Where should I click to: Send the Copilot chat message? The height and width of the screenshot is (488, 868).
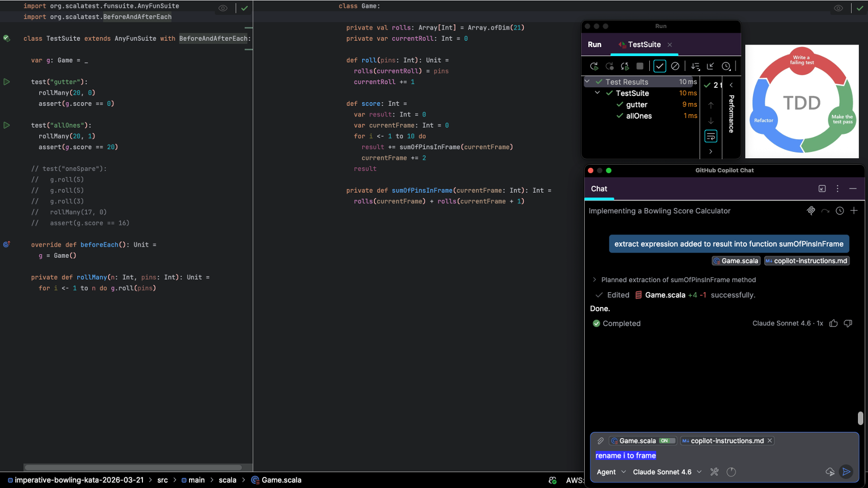(846, 472)
